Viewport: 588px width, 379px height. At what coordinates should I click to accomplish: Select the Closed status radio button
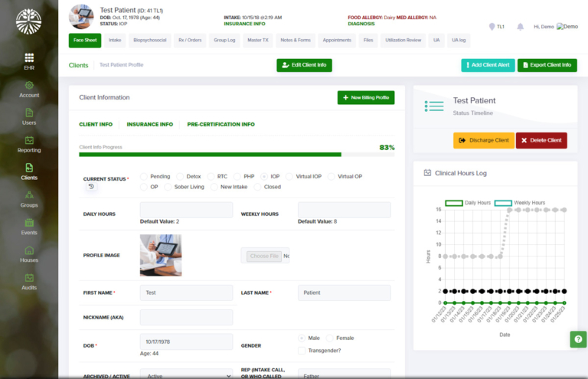tap(257, 187)
